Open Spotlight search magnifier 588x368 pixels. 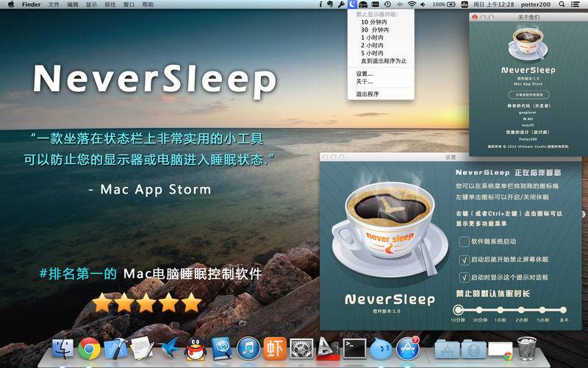click(x=562, y=4)
